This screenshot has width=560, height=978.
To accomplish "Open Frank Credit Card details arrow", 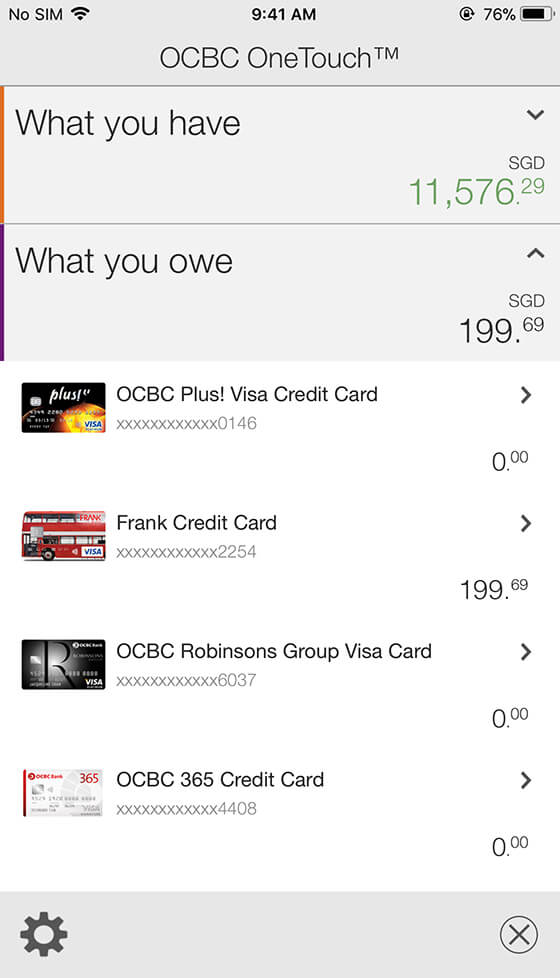I will click(526, 523).
